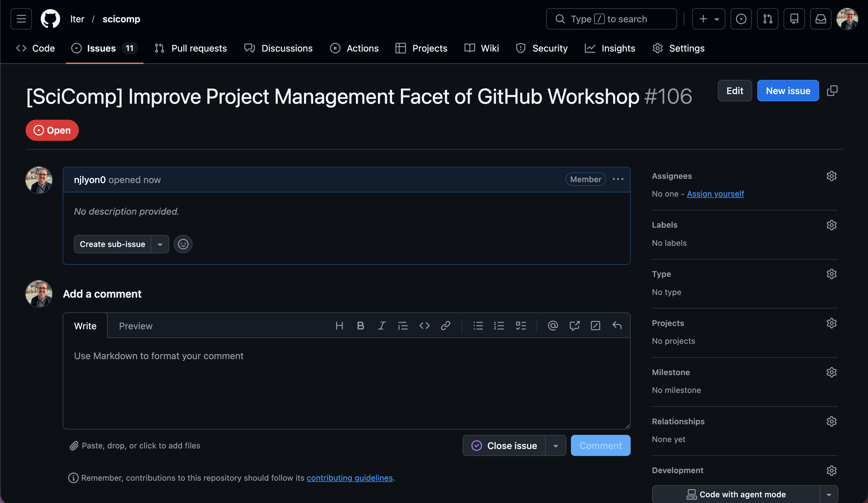Switch to the Preview tab
Screen dimensions: 868x503
136,326
